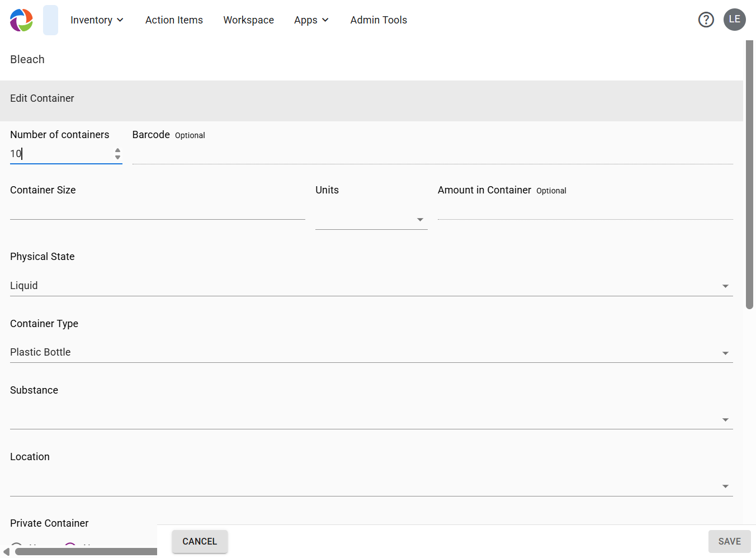This screenshot has width=756, height=558.
Task: Decrease number of containers with down arrow
Action: [x=117, y=157]
